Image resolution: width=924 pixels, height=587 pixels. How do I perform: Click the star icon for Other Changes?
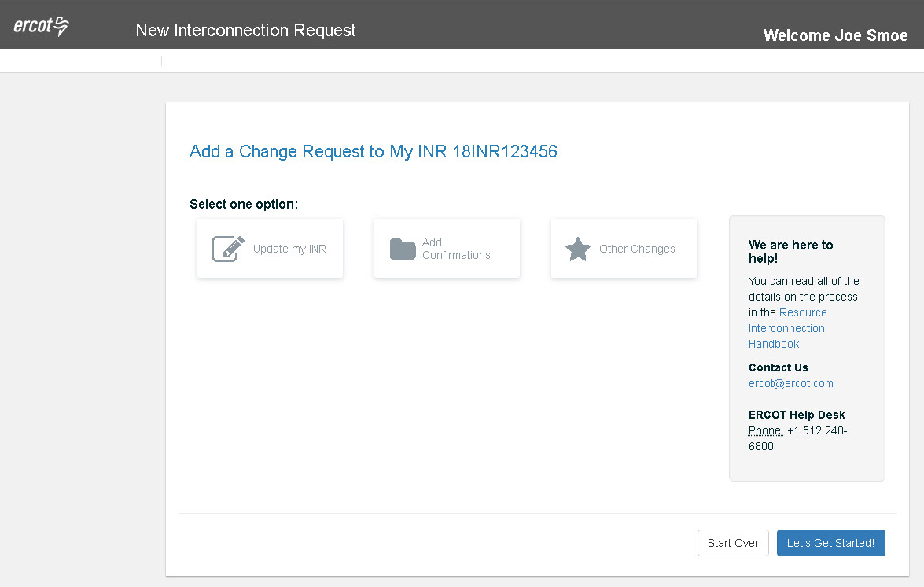578,249
